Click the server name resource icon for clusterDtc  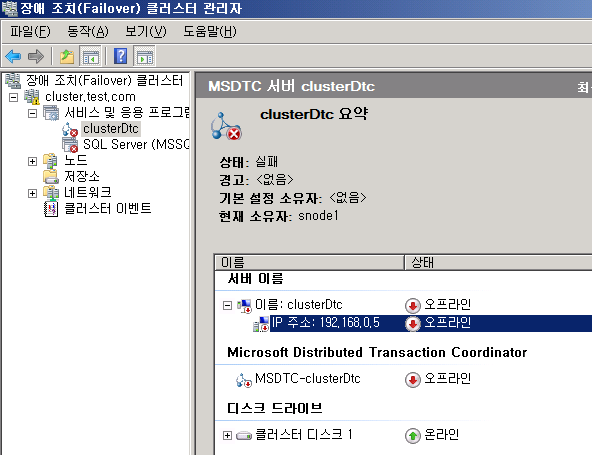coord(244,305)
